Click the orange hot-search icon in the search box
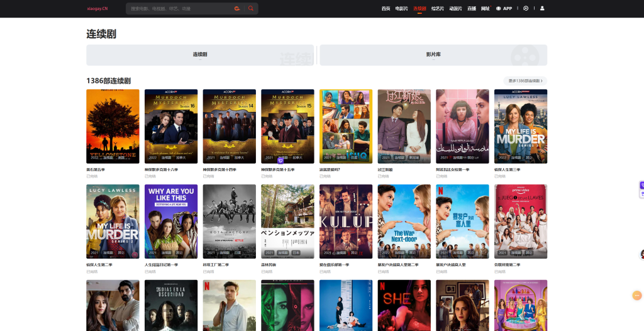The height and width of the screenshot is (331, 644). [x=237, y=8]
